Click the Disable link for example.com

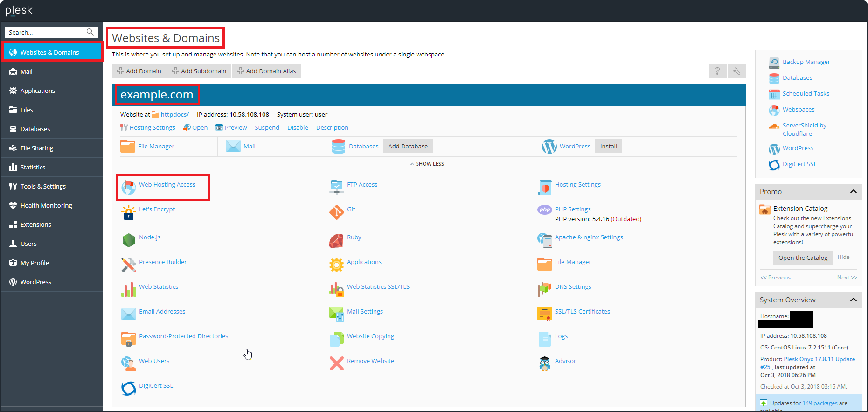click(298, 127)
